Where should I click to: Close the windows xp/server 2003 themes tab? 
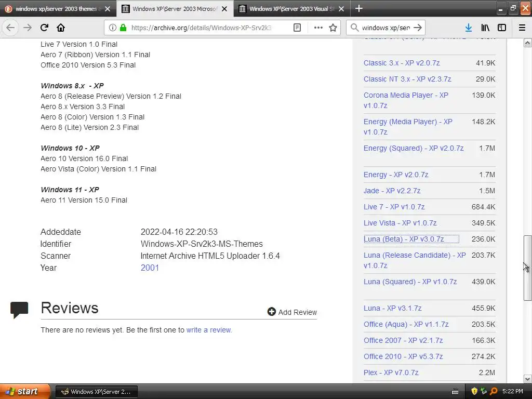tap(108, 9)
